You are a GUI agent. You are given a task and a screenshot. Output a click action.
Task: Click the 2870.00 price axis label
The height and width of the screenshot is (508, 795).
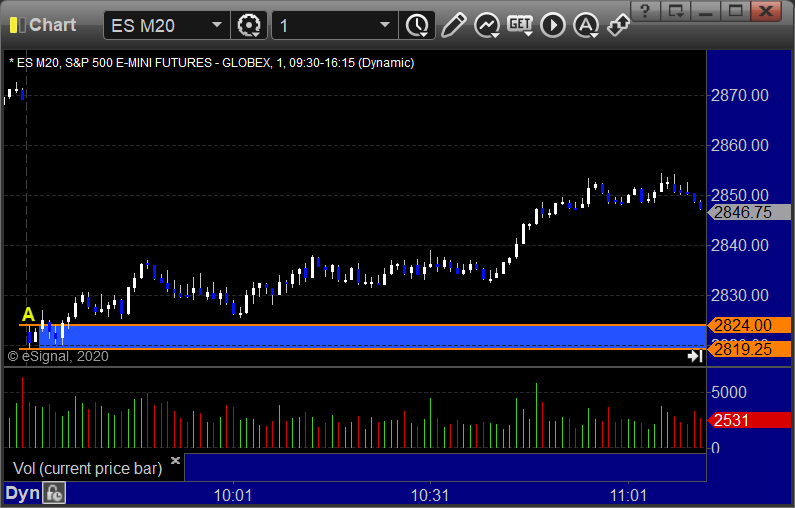pyautogui.click(x=740, y=95)
